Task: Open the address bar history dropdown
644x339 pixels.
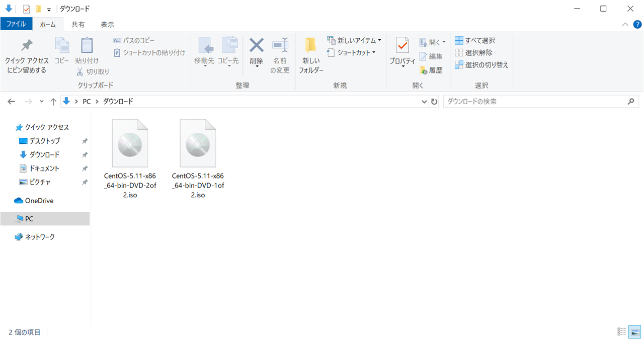Action: 424,101
